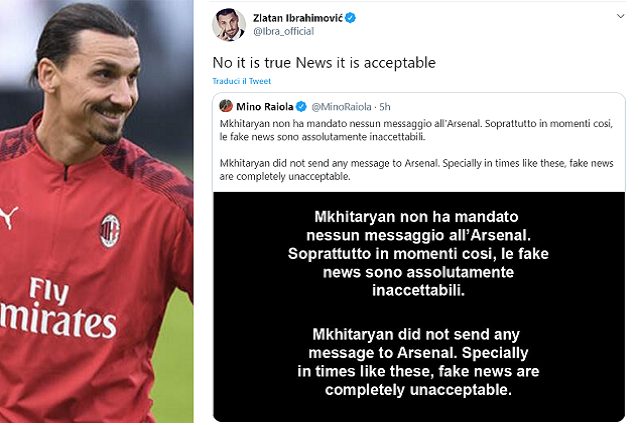Viewport: 638px width, 425px height.
Task: Open Zlatan Ibrahimović's profile avatar
Action: click(x=229, y=25)
